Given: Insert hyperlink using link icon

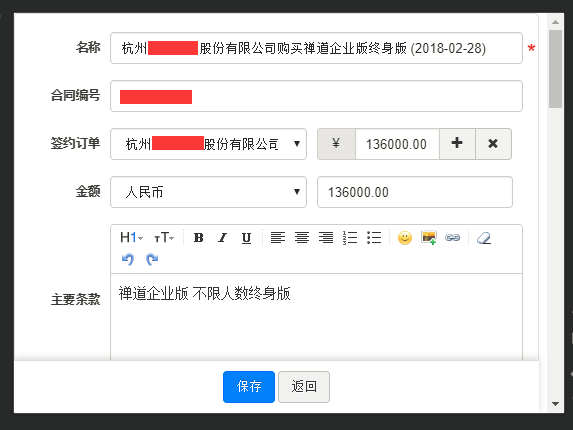Looking at the screenshot, I should (452, 238).
